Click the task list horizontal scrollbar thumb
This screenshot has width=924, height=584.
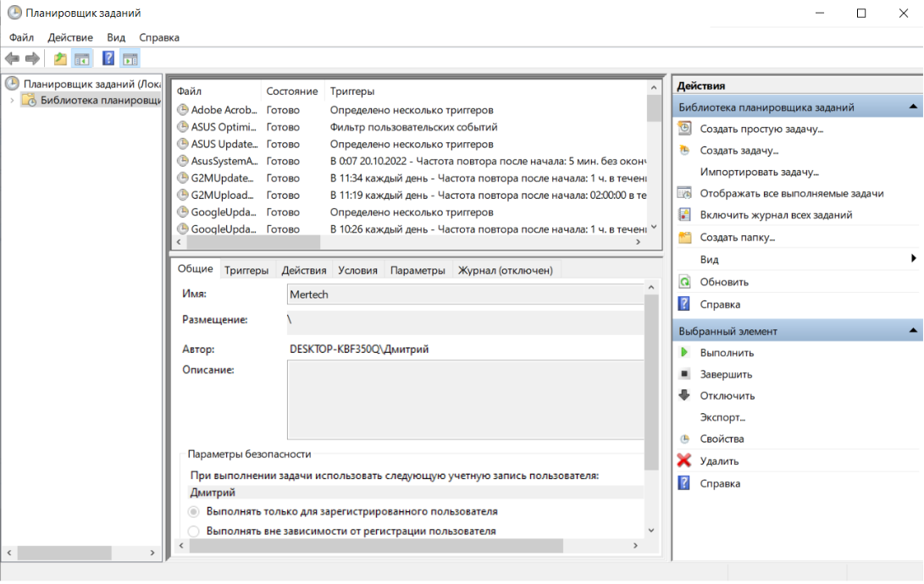(253, 242)
